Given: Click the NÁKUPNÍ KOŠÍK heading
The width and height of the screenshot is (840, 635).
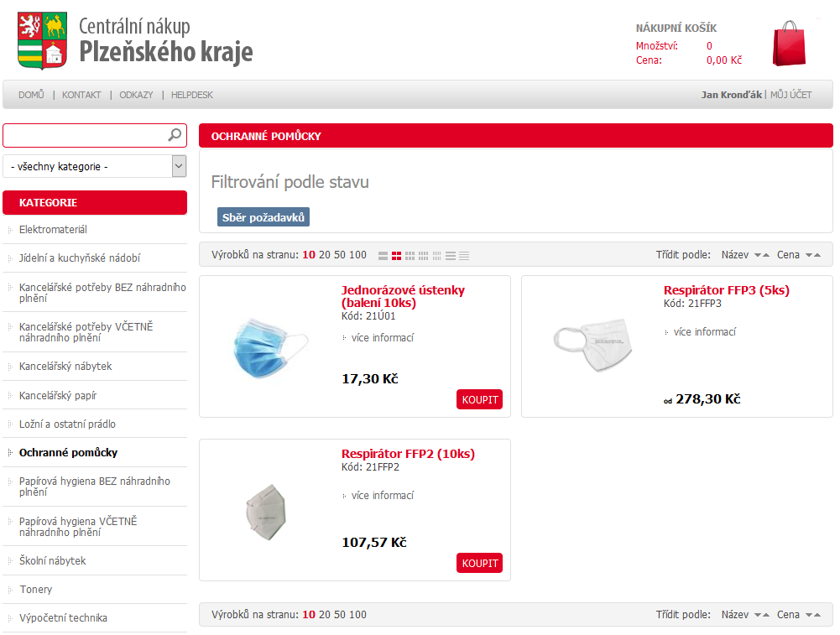Looking at the screenshot, I should click(676, 28).
